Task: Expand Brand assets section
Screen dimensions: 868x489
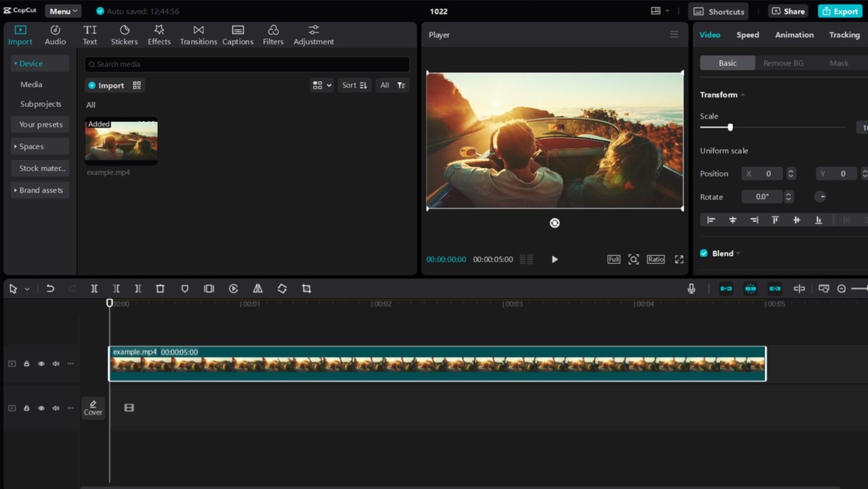Action: (x=40, y=190)
